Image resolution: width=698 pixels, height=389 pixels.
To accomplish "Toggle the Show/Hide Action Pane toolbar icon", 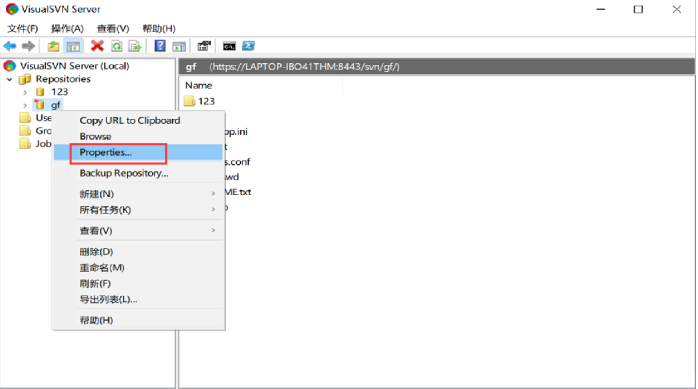I will 179,46.
